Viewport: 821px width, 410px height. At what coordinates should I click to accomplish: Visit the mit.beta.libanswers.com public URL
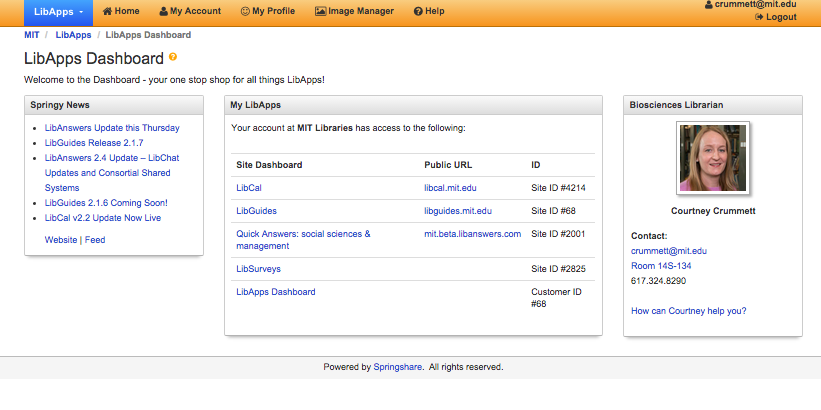click(x=473, y=234)
